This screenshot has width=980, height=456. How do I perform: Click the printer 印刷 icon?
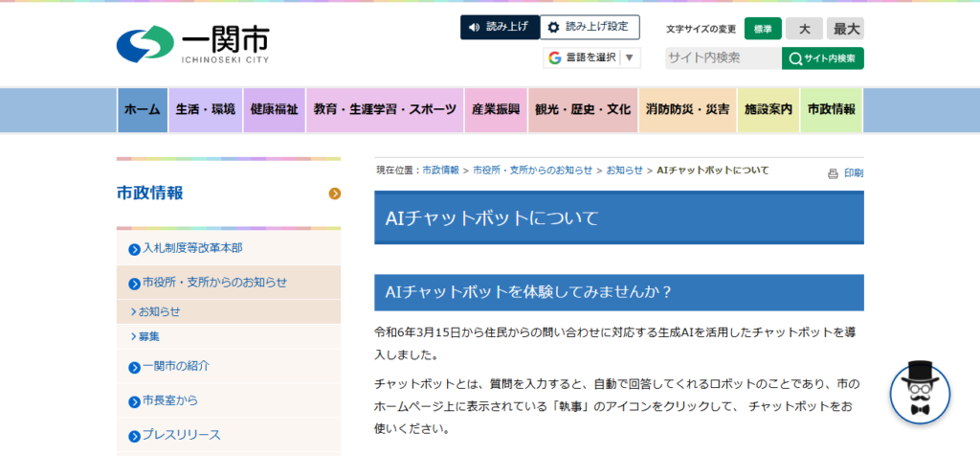pos(834,173)
